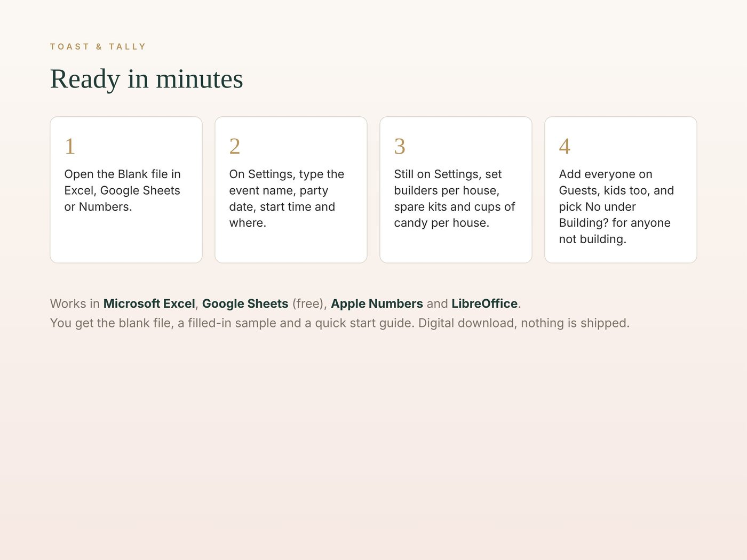Click the large step number 3
Screen dimensions: 747x560
pyautogui.click(x=400, y=146)
